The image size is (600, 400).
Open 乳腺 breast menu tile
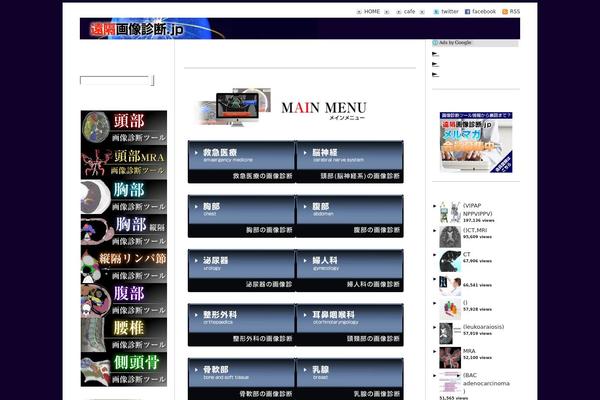pos(350,379)
